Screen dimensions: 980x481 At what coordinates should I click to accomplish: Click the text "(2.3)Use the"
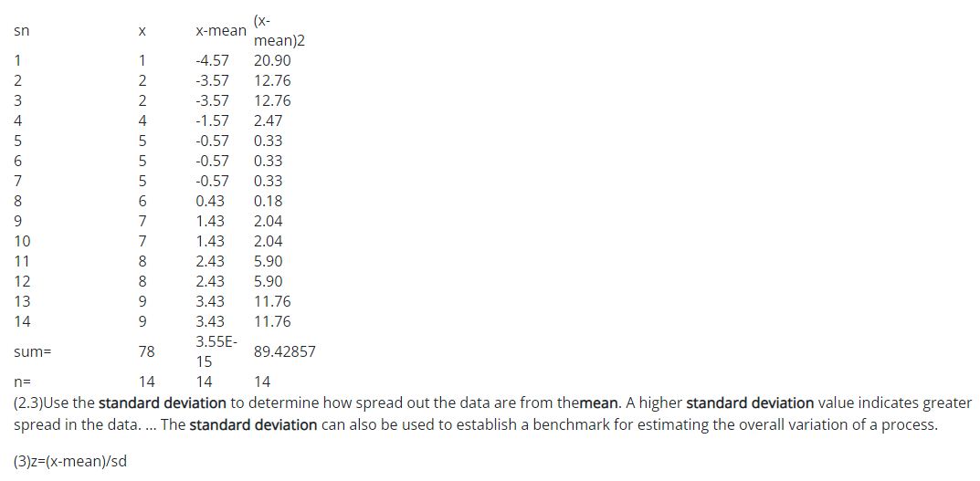pos(55,403)
